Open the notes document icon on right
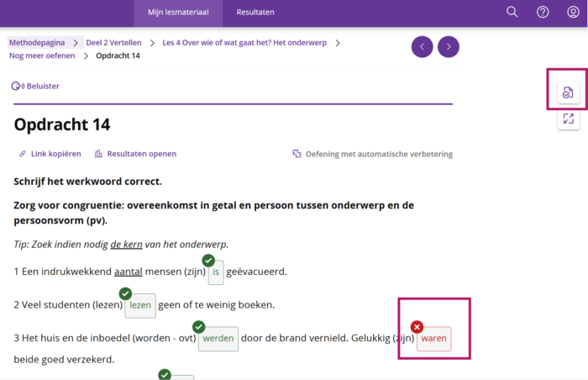The width and height of the screenshot is (588, 380). coord(569,92)
